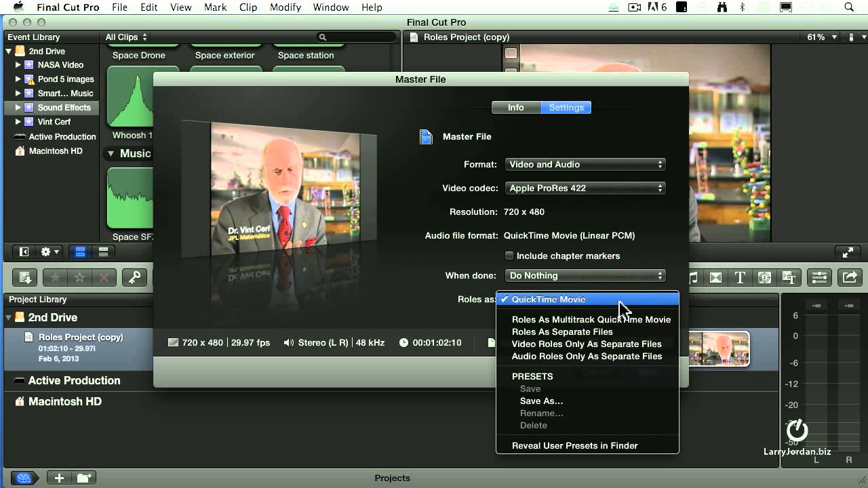
Task: Select checked QuickTime Movie option
Action: coord(587,299)
